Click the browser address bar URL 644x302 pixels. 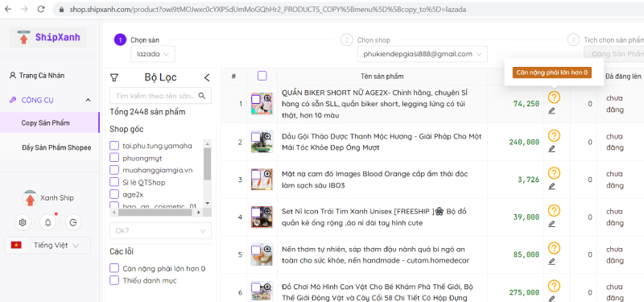(x=268, y=9)
